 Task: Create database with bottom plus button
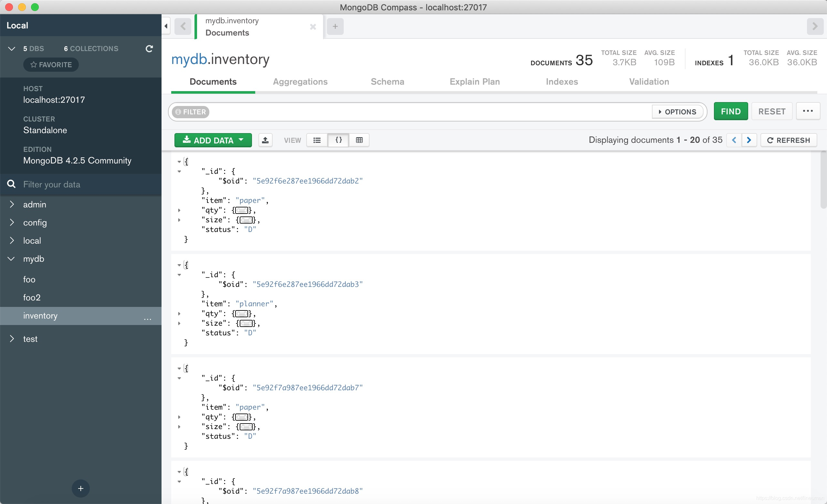[x=80, y=488]
